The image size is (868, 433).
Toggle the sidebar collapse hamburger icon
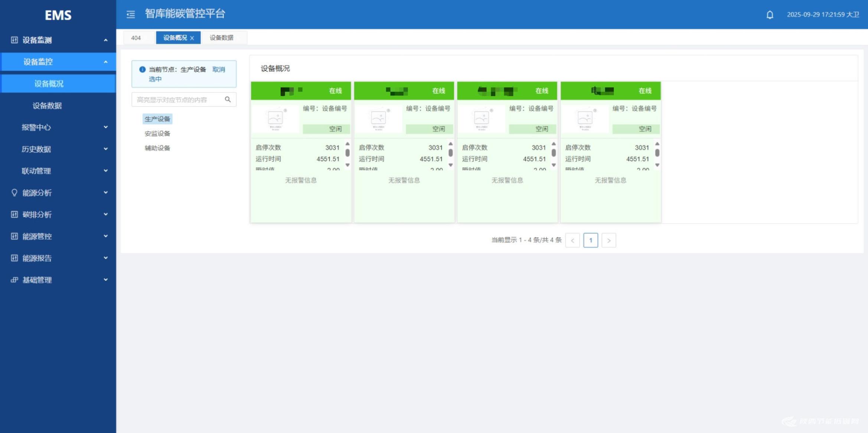pos(131,14)
